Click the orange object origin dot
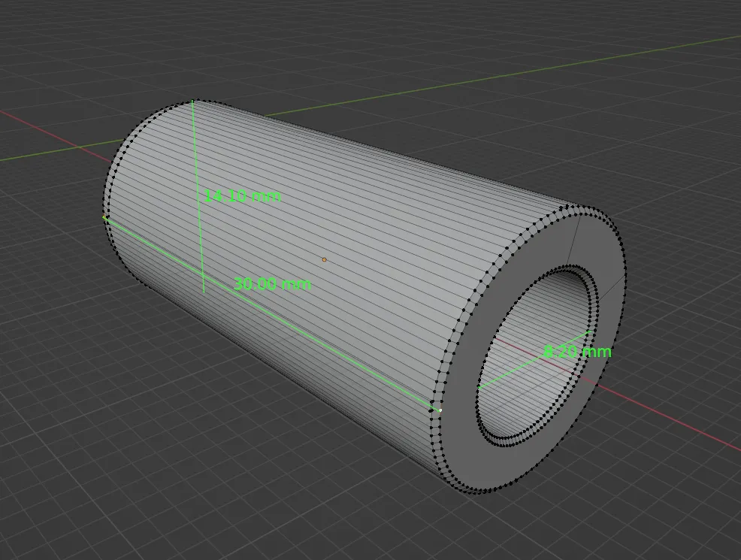 click(x=324, y=259)
